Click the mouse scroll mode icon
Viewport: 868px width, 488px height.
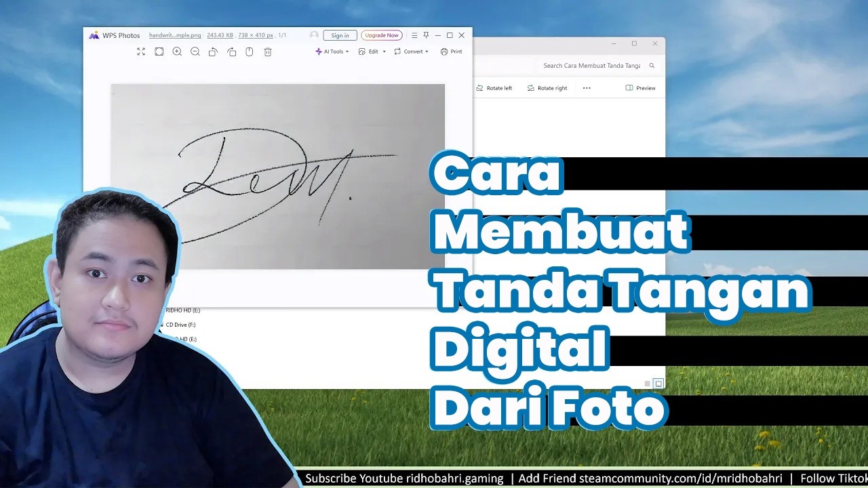[250, 52]
